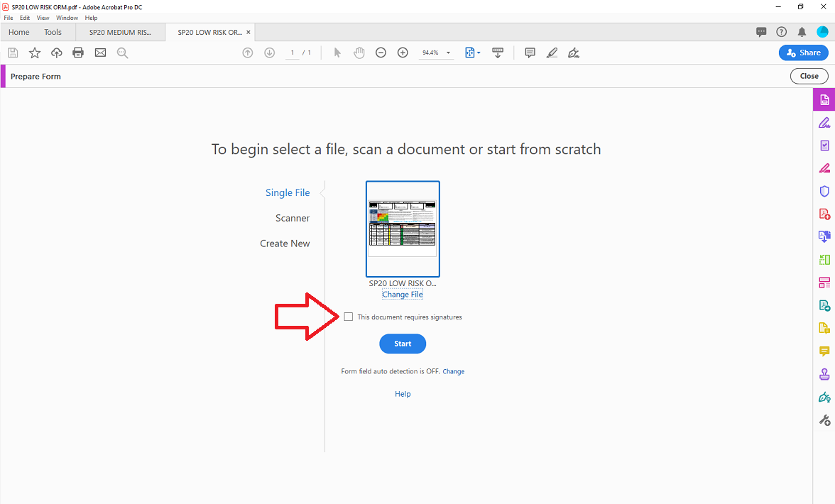Viewport: 835px width, 504px height.
Task: Open the sticky note comment tool
Action: 530,53
